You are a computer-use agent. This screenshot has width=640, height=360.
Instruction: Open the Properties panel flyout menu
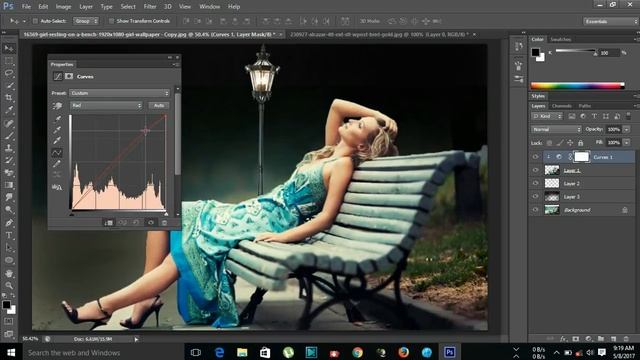pyautogui.click(x=176, y=64)
